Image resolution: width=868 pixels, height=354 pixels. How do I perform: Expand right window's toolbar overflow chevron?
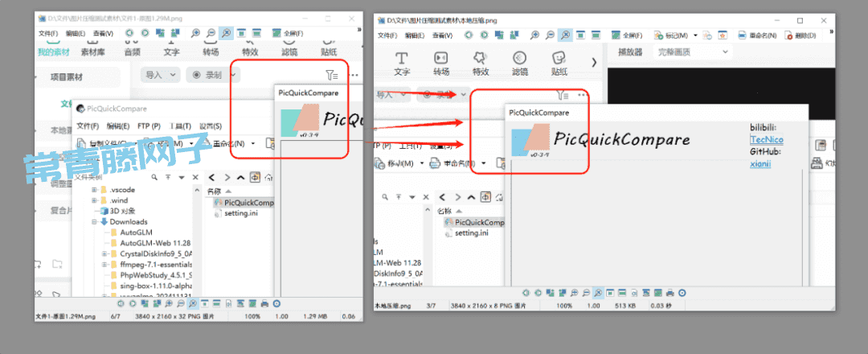click(832, 33)
